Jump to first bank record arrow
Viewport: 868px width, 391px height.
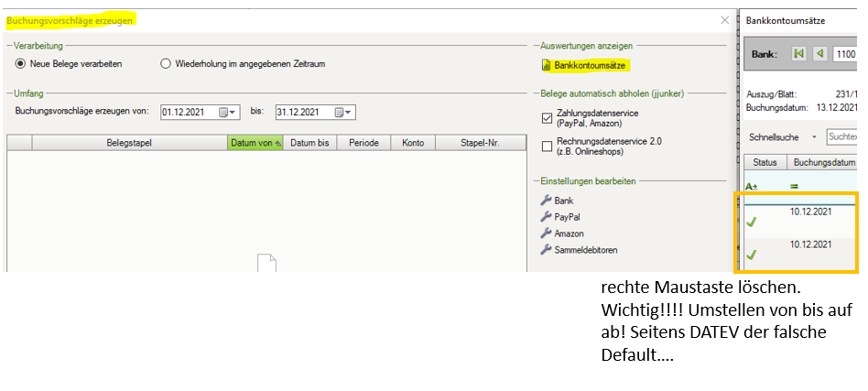pyautogui.click(x=799, y=54)
